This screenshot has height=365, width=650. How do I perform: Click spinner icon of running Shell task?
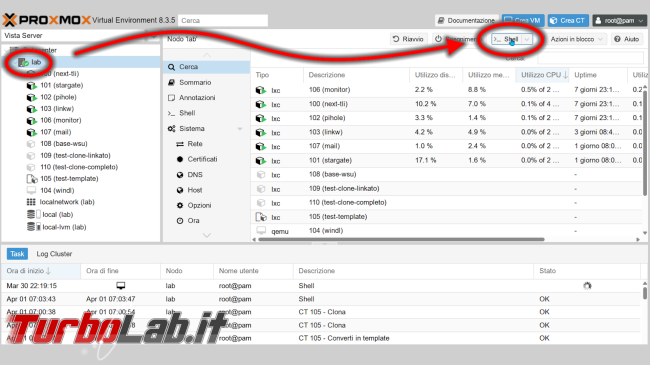(x=587, y=286)
